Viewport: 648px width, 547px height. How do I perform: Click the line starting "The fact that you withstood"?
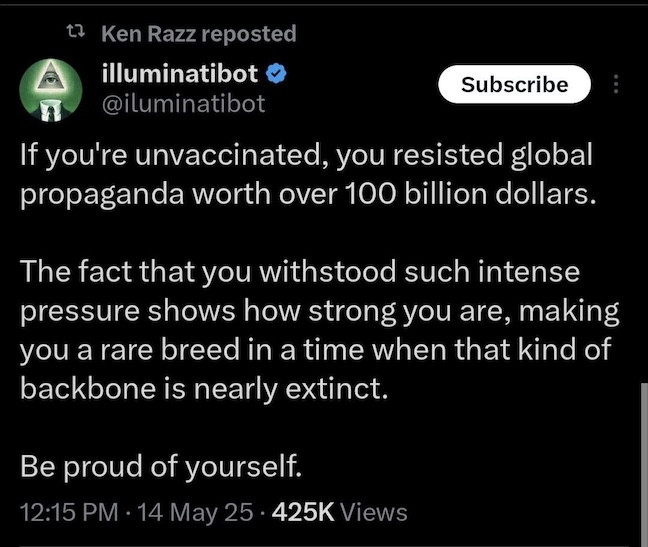(300, 272)
